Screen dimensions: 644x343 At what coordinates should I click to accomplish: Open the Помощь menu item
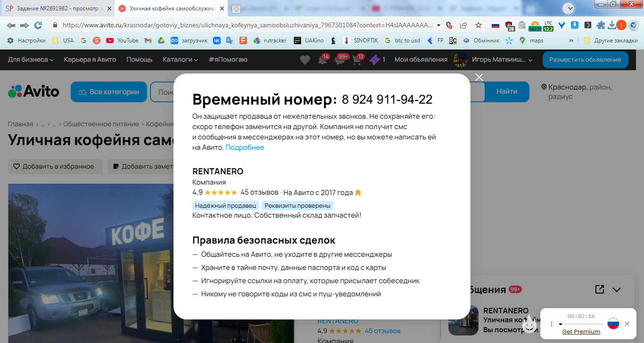140,60
